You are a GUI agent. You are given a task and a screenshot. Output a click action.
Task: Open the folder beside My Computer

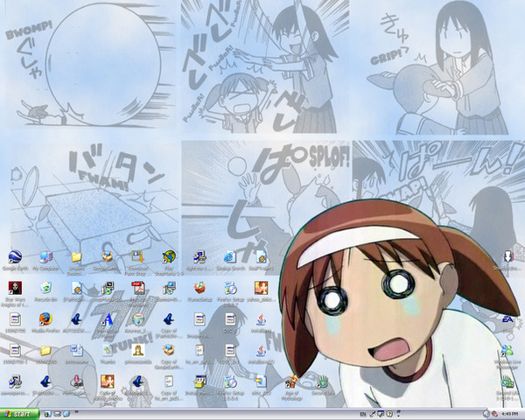[x=76, y=257]
